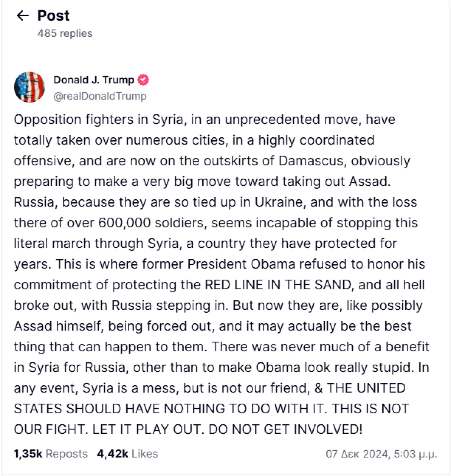Click the display name Donald J. Trump
The height and width of the screenshot is (476, 451).
point(94,80)
